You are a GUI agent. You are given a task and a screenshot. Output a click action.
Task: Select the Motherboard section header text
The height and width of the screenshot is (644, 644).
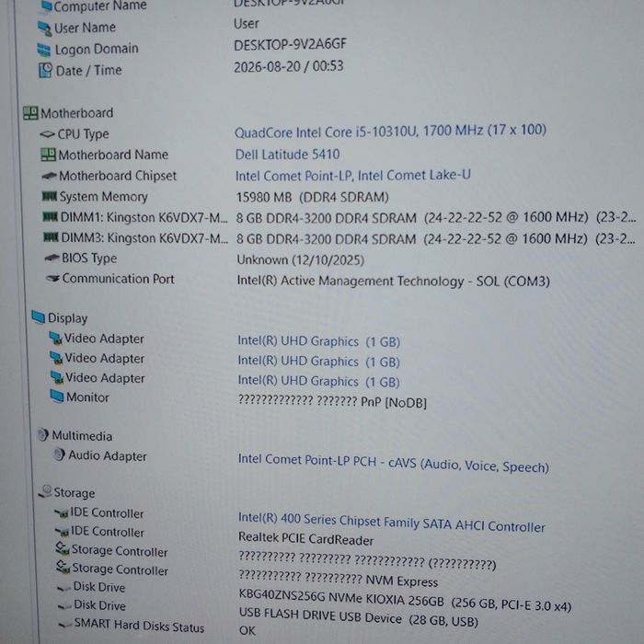[76, 113]
